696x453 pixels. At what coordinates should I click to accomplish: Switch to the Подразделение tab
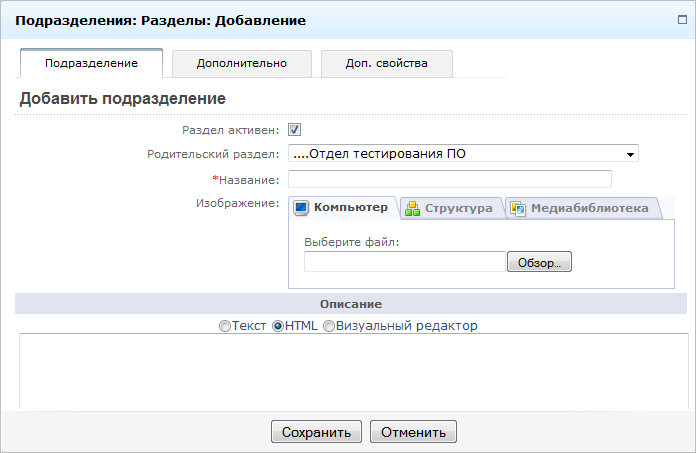pyautogui.click(x=92, y=63)
